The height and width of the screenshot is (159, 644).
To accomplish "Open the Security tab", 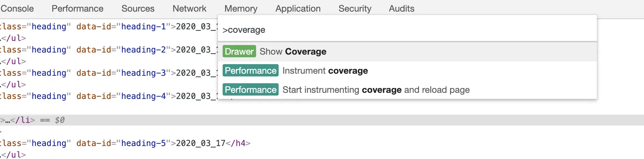I will 355,9.
